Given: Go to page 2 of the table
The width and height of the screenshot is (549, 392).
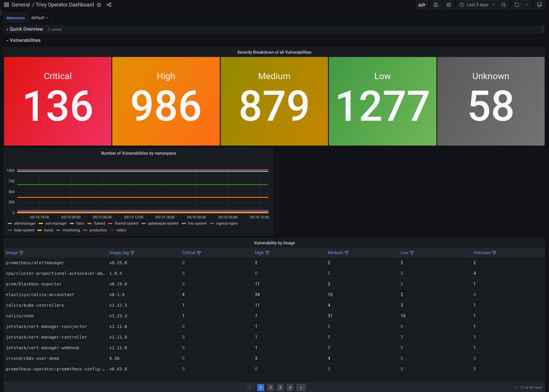Looking at the screenshot, I should (x=270, y=388).
